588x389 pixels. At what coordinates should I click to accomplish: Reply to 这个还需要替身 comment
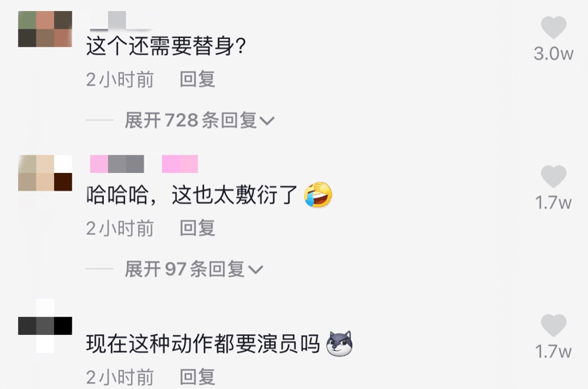click(x=198, y=79)
